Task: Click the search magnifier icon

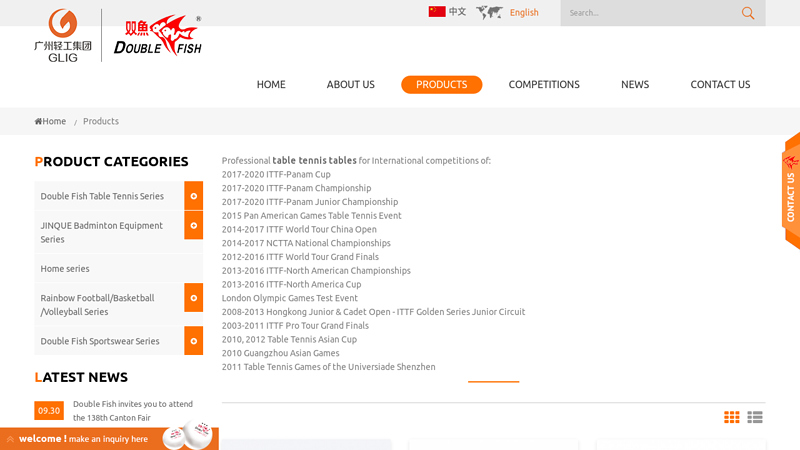Action: click(747, 13)
